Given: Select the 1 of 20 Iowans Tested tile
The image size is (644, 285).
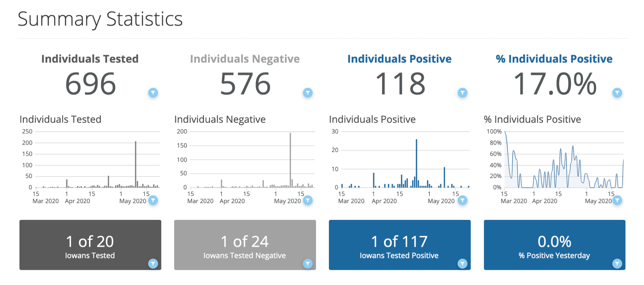Looking at the screenshot, I should click(90, 245).
